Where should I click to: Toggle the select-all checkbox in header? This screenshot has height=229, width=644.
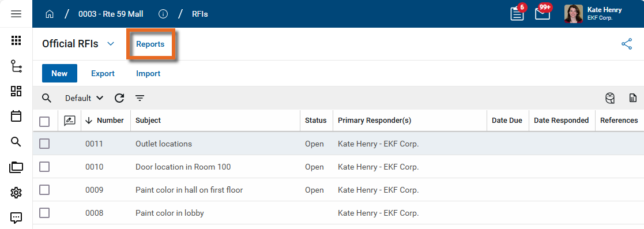44,121
